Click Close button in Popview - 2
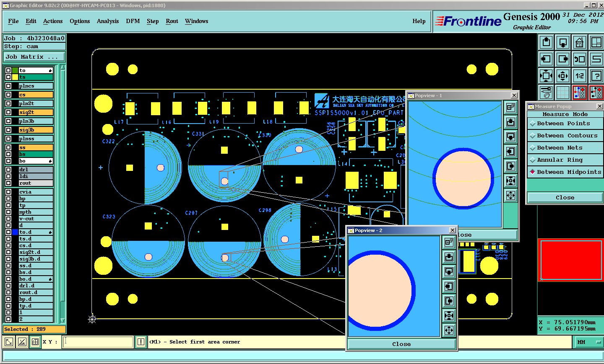 point(401,344)
